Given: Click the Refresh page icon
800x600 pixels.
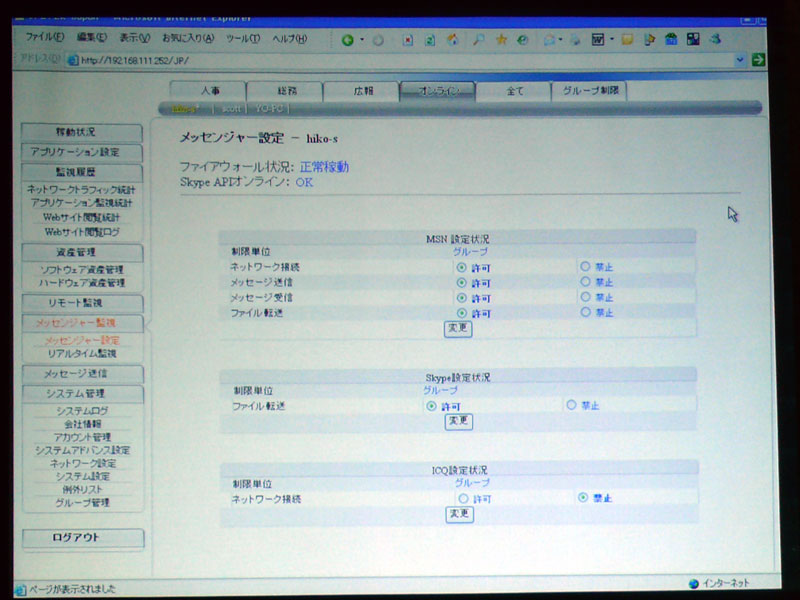Looking at the screenshot, I should [x=430, y=40].
